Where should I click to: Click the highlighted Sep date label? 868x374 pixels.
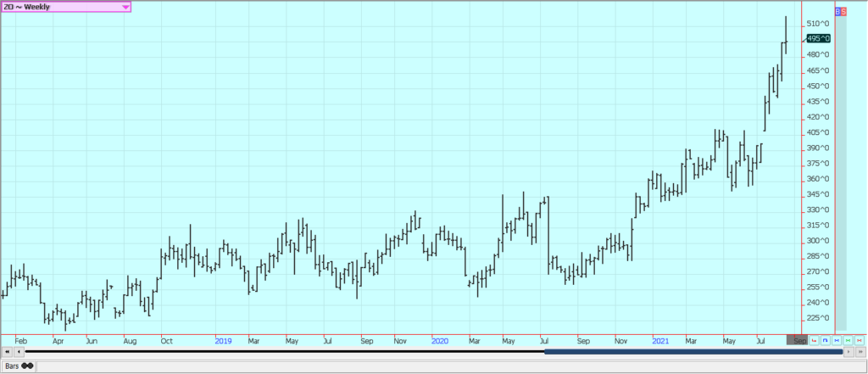(x=797, y=341)
